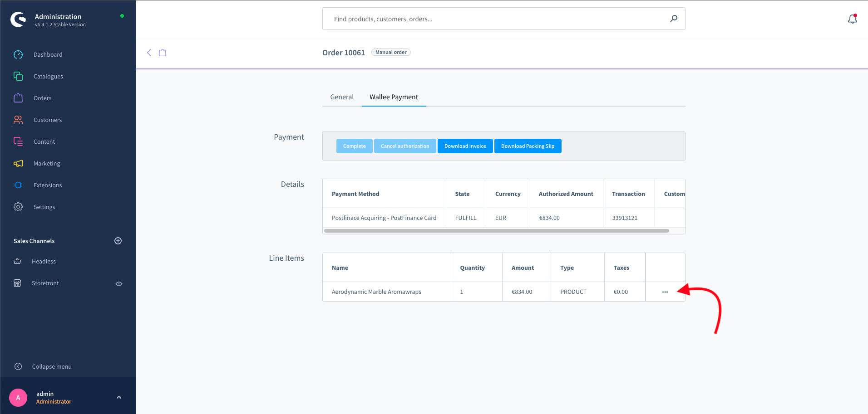Open line item actions three-dot menu

[665, 292]
